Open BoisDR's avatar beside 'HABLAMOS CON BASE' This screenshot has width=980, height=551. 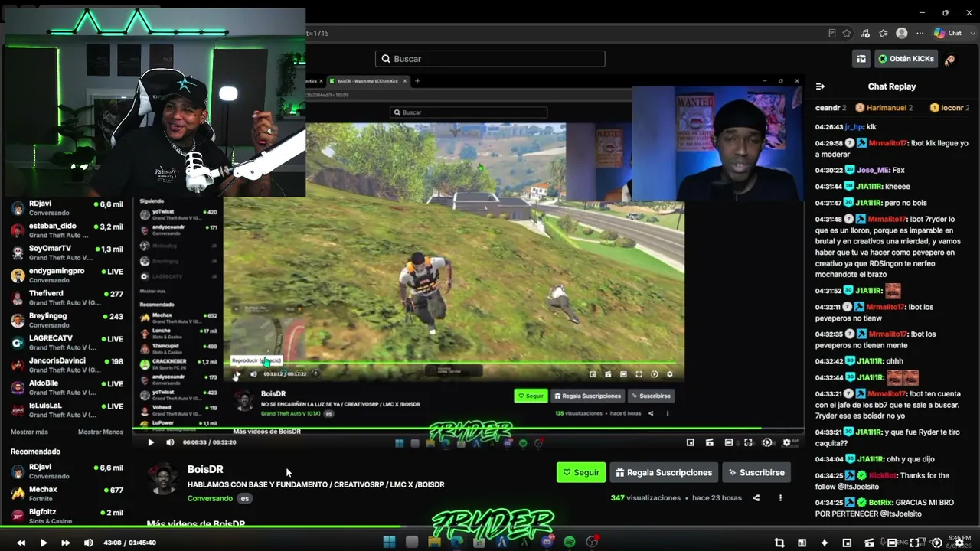(x=163, y=479)
